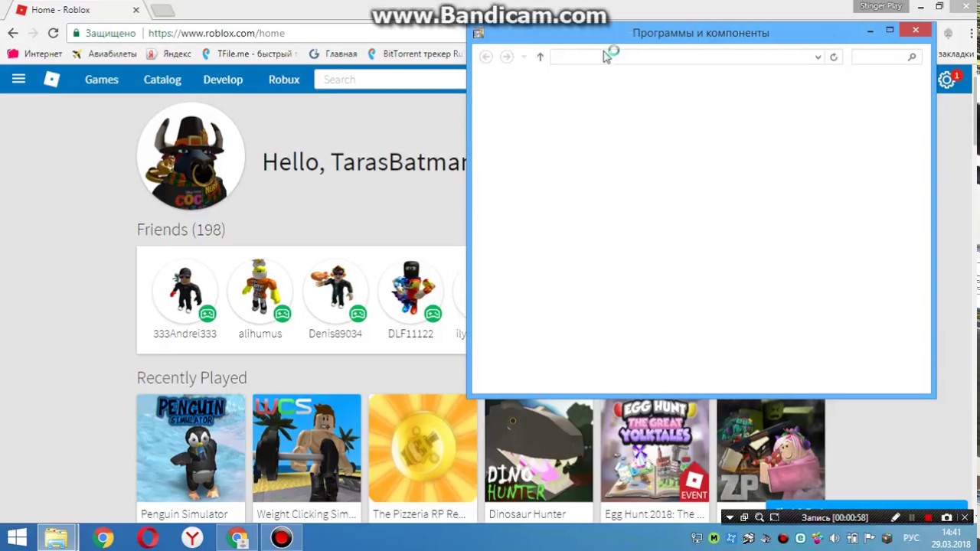
Task: Click the clock showing 14:41
Action: coord(951,533)
